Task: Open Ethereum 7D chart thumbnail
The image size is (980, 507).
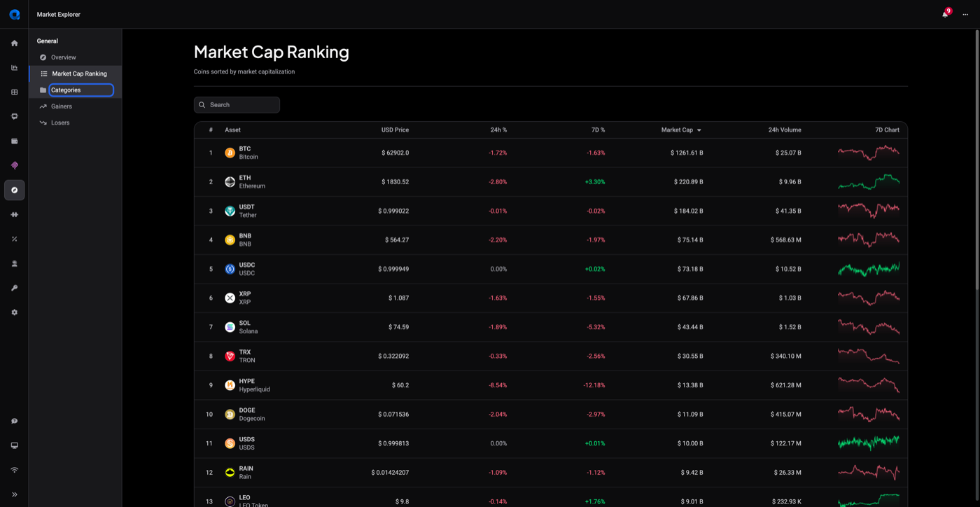Action: [x=869, y=182]
